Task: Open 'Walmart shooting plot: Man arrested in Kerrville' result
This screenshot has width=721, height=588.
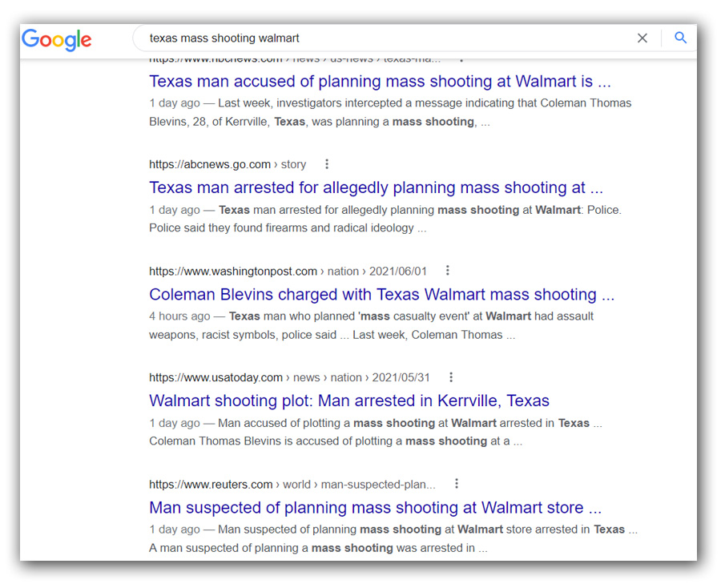Action: 349,401
